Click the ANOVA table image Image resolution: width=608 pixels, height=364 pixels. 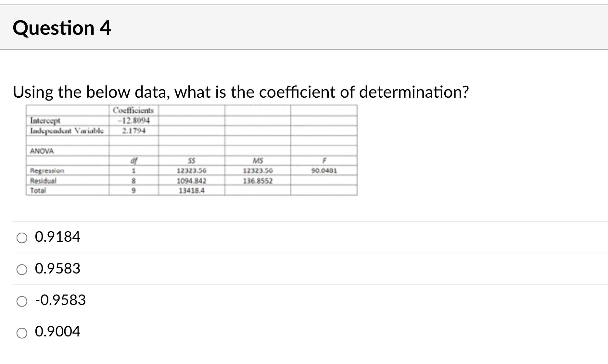192,149
